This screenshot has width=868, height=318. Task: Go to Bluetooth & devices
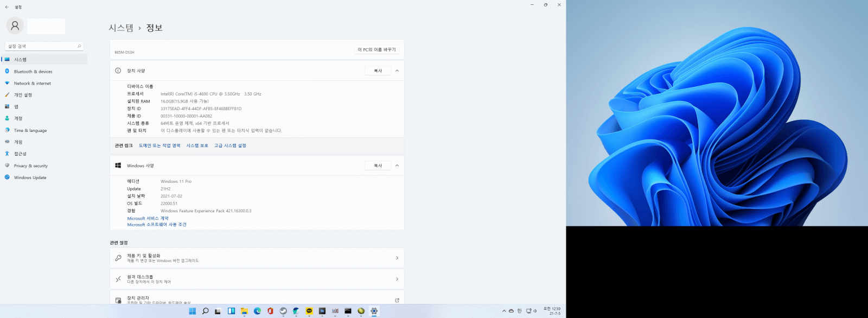(44, 72)
